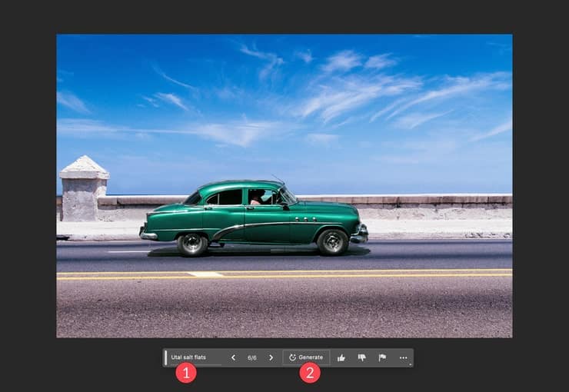Give the result a thumbs up
This screenshot has height=392, width=569.
click(x=341, y=358)
